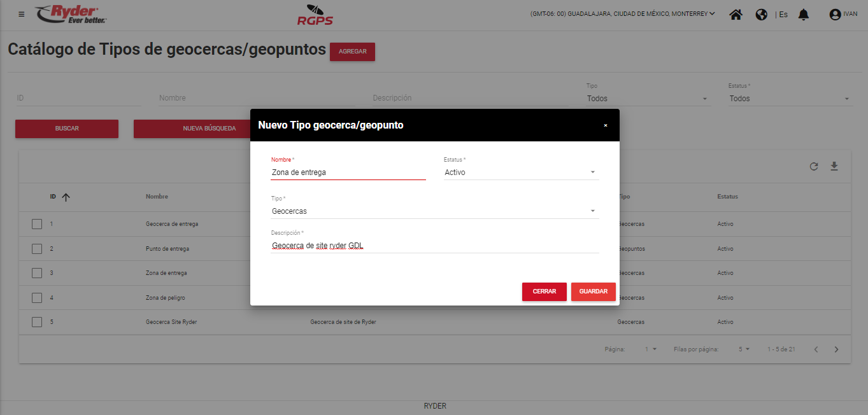Open the hamburger navigation menu
Image resolution: width=868 pixels, height=415 pixels.
click(x=22, y=14)
